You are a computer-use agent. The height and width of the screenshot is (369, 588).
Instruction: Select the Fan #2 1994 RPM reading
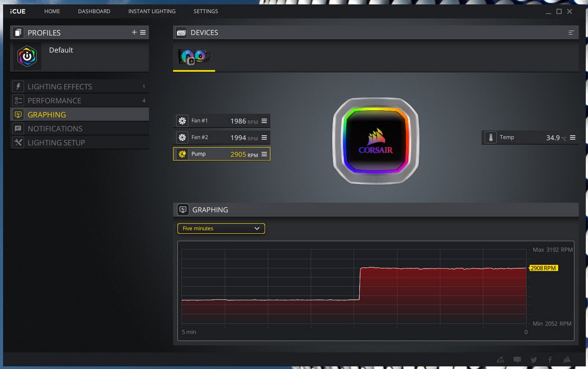(x=244, y=138)
